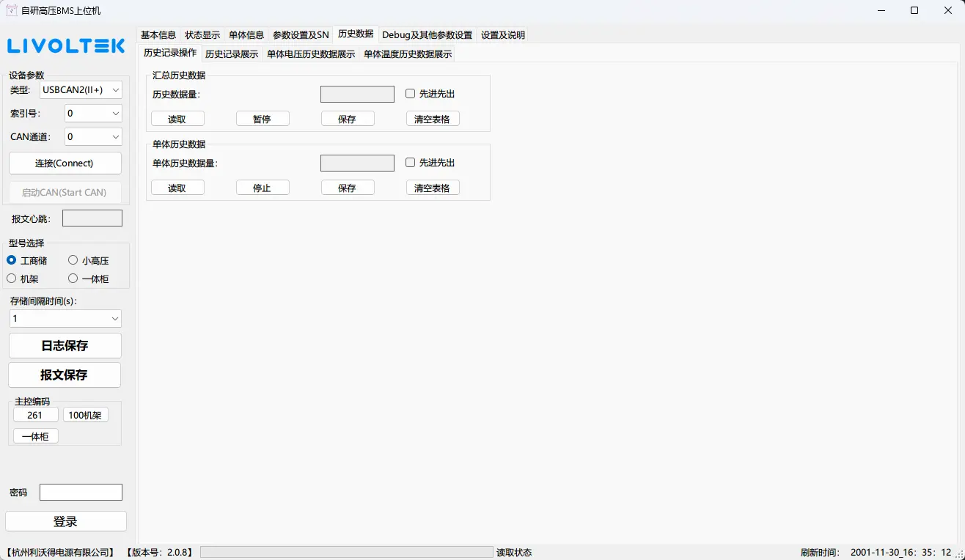Click 读取 in 汇总历史数据 group

coord(177,119)
